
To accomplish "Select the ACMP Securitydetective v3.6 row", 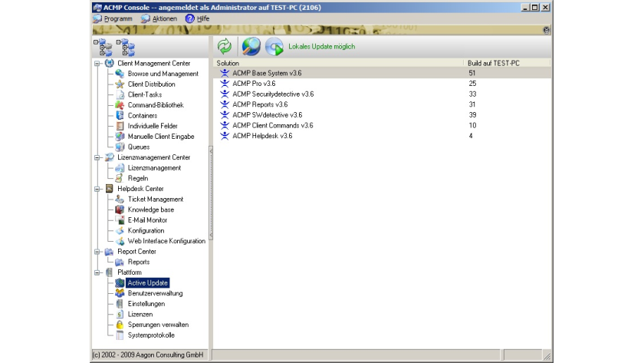I will [273, 94].
